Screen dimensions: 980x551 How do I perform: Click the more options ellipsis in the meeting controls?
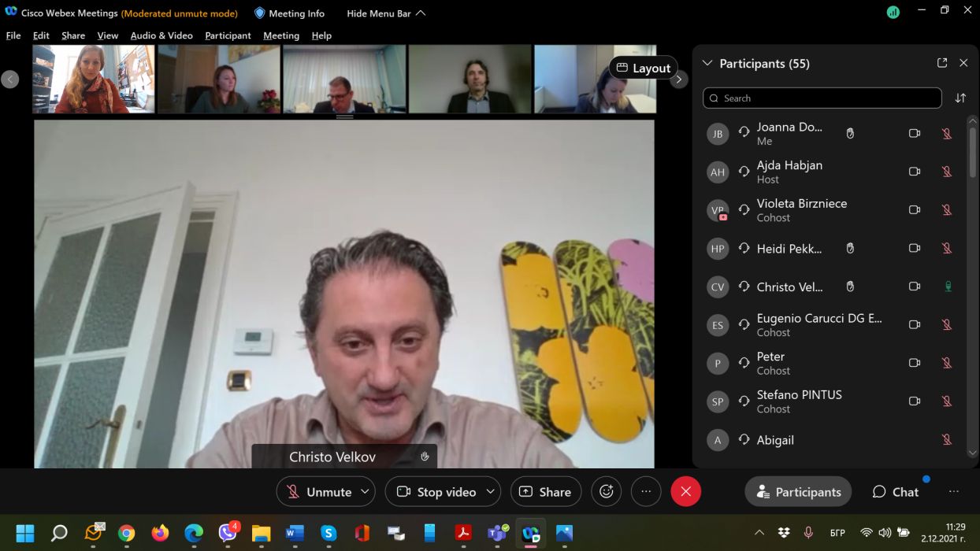646,491
